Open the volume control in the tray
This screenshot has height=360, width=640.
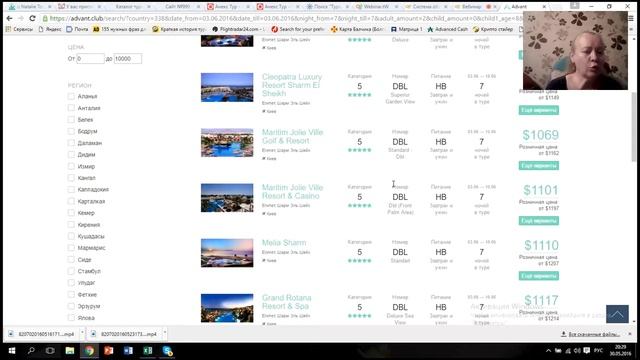[x=577, y=351]
